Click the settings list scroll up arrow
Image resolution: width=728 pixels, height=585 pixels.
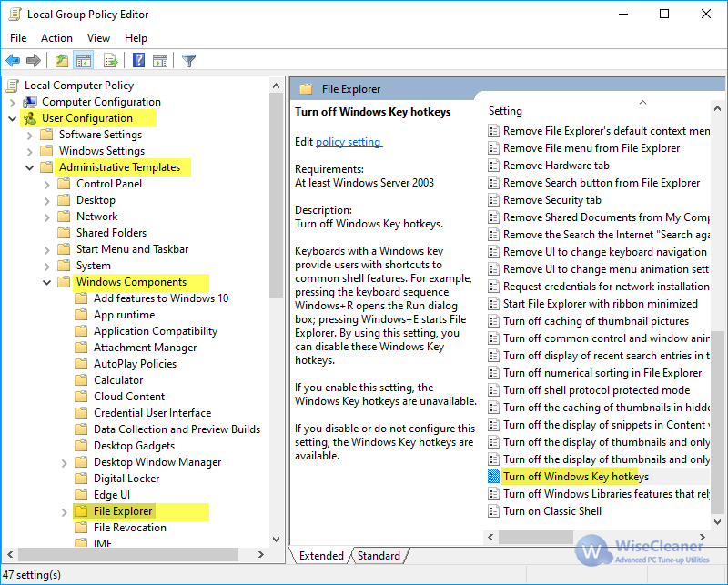click(x=717, y=108)
